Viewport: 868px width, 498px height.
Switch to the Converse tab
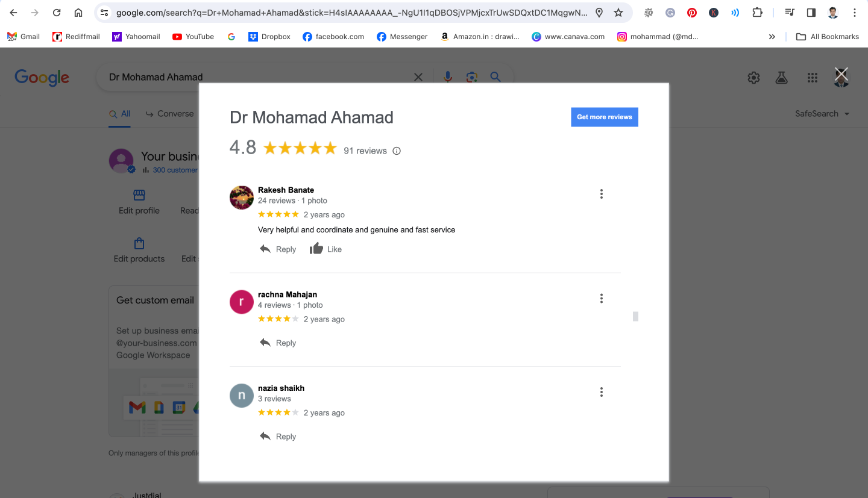(170, 114)
